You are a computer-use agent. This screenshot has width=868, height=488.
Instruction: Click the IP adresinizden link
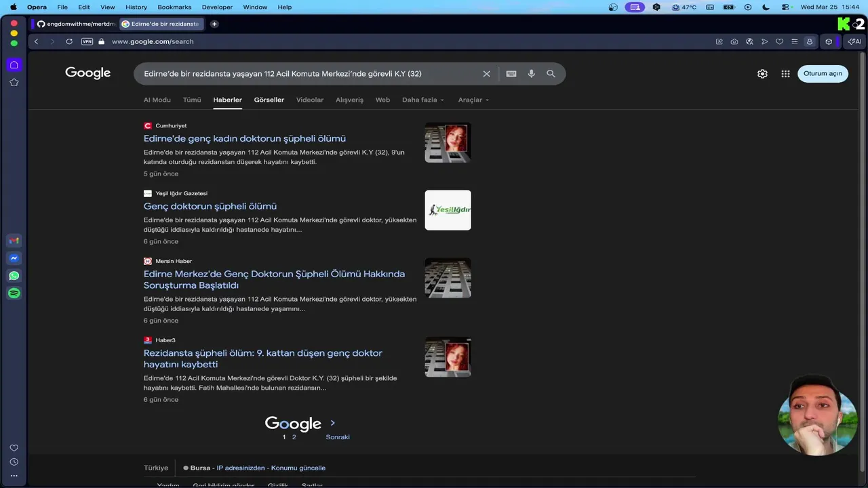pyautogui.click(x=241, y=468)
